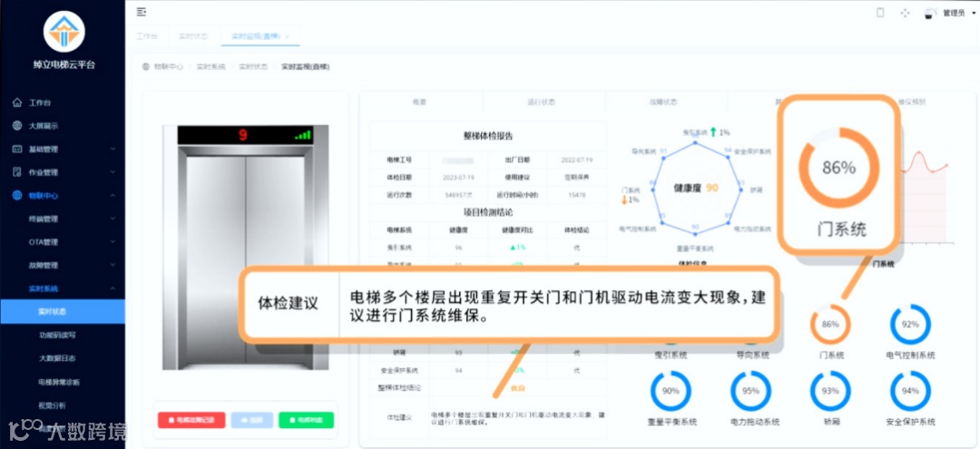Click the fullscreen arrows icon in header
The height and width of the screenshot is (449, 980).
905,13
